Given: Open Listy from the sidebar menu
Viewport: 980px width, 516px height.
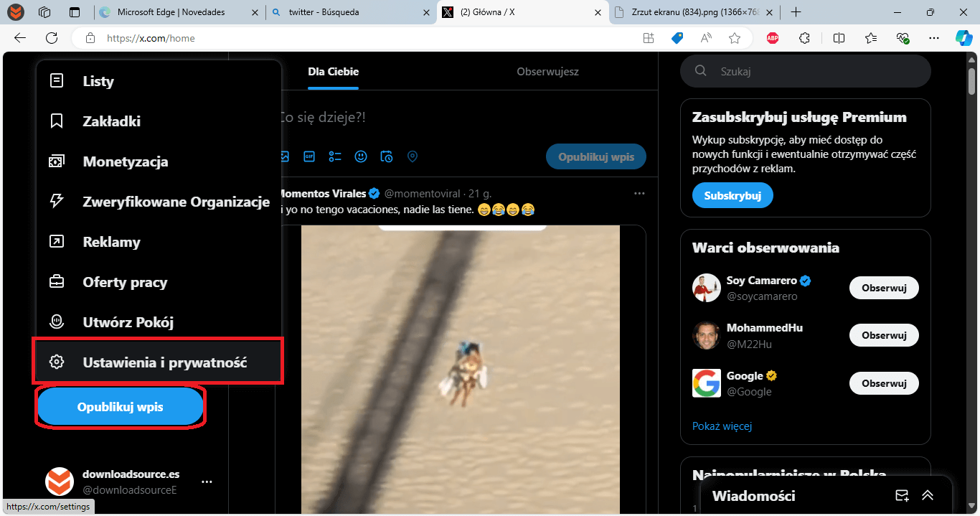Looking at the screenshot, I should point(159,81).
